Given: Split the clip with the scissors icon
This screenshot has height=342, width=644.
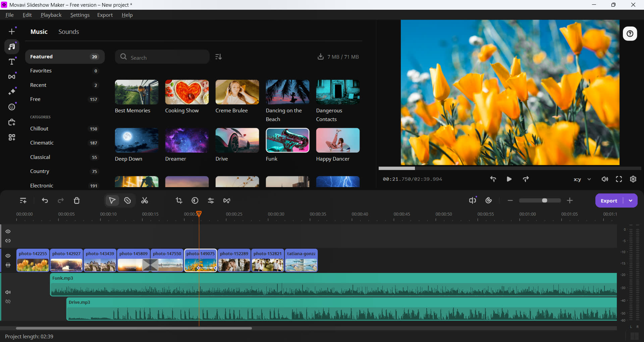Looking at the screenshot, I should pyautogui.click(x=145, y=201).
